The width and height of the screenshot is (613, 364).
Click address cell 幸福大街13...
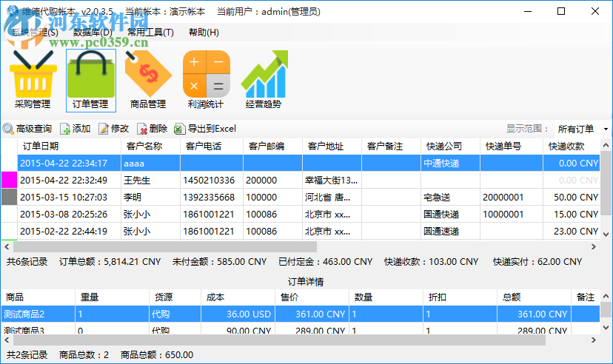click(x=331, y=181)
